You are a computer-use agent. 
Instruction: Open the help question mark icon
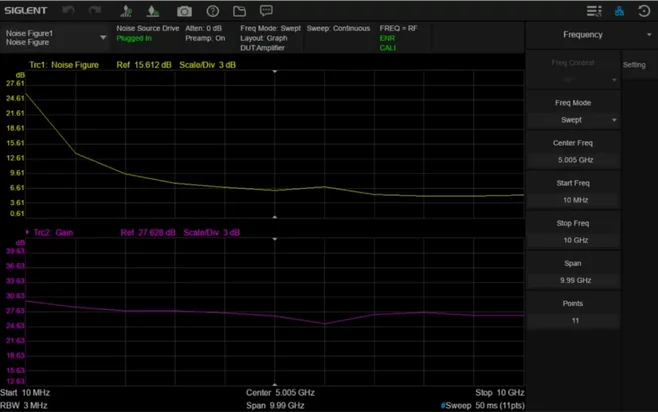point(212,10)
